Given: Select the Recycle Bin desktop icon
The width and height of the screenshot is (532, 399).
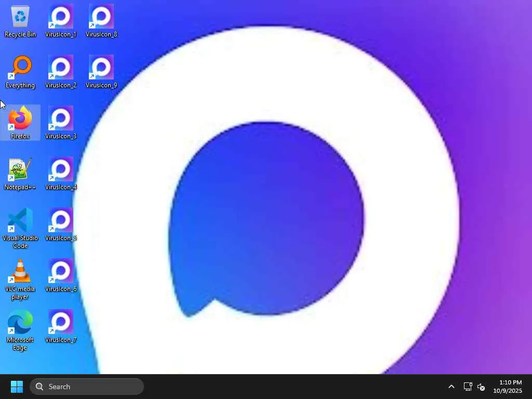Looking at the screenshot, I should coord(20,21).
